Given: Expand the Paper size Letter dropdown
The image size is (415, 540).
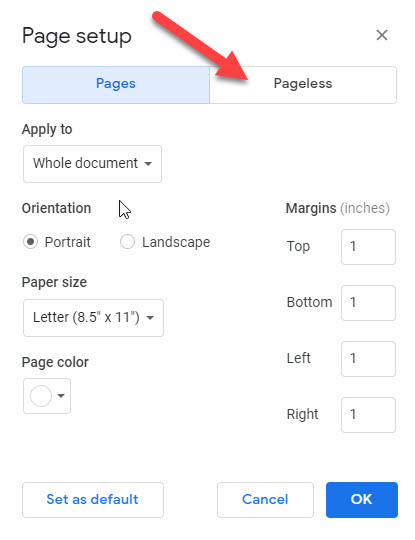Looking at the screenshot, I should [x=93, y=318].
